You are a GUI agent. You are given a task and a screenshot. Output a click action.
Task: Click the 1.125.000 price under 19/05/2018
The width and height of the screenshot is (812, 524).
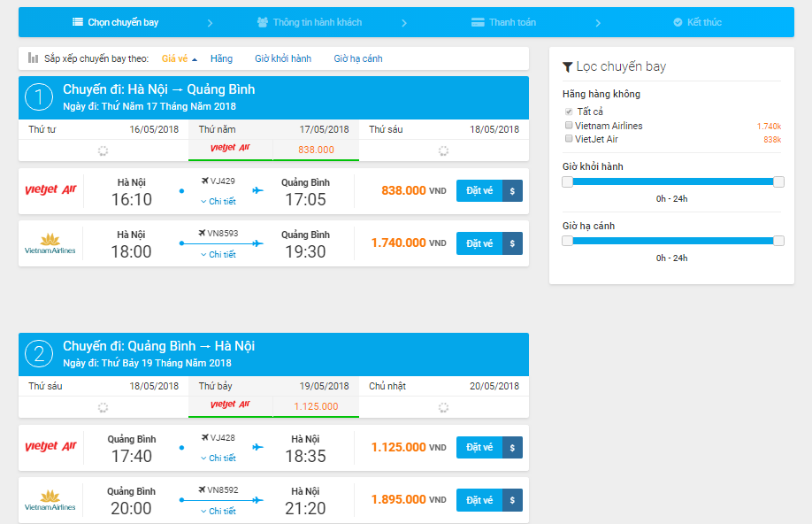click(x=316, y=406)
